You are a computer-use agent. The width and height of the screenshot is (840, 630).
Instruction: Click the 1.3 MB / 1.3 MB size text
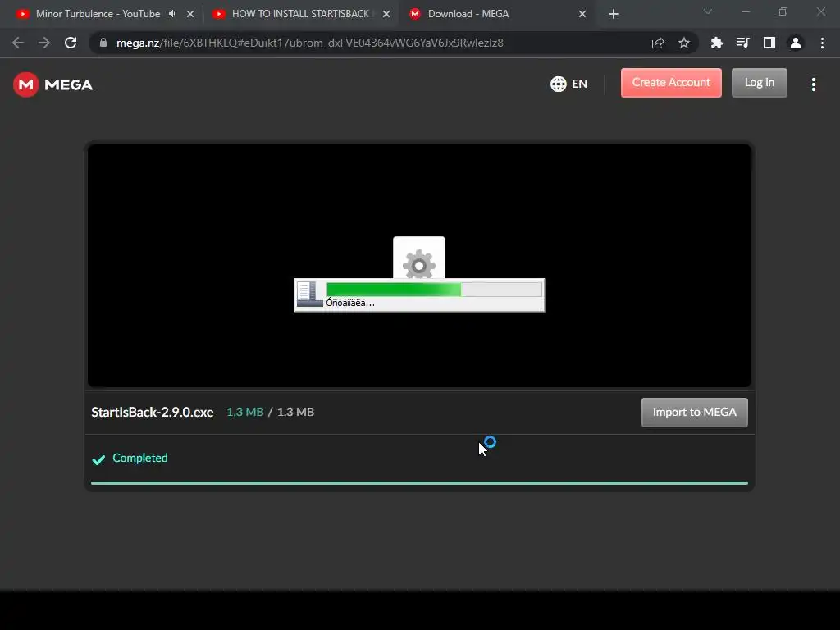(270, 412)
